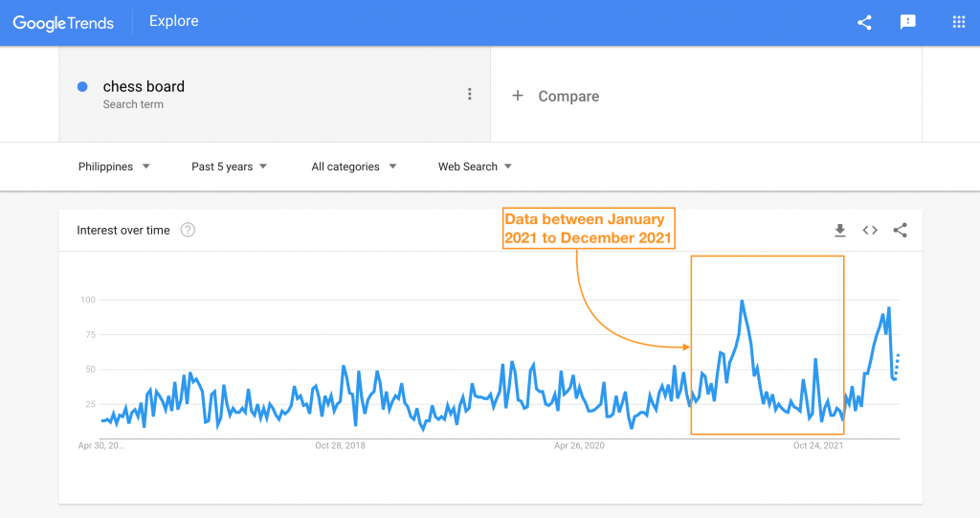The height and width of the screenshot is (518, 980).
Task: Open the chess board term options menu
Action: [x=469, y=94]
